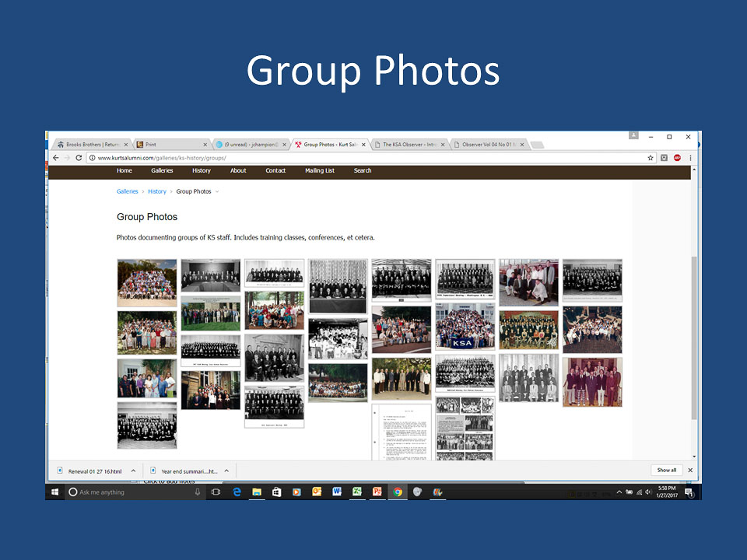
Task: Open the Chrome three-dot menu
Action: pos(690,158)
